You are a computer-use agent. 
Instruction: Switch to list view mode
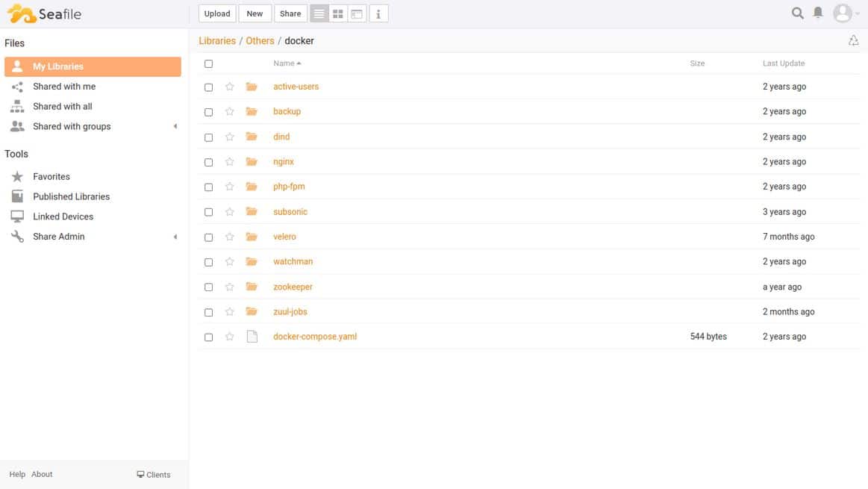[x=319, y=14]
